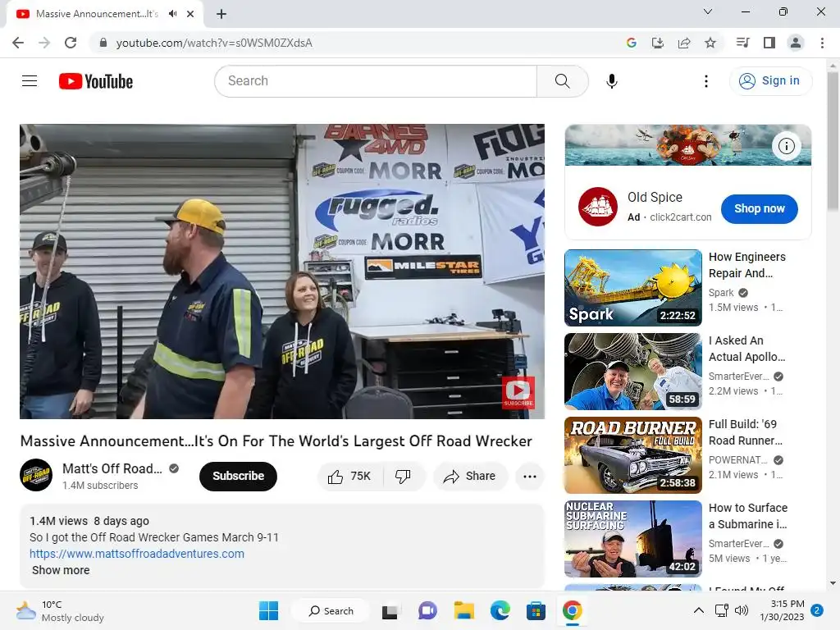
Task: Open the clock showing 3:15 PM
Action: click(782, 610)
